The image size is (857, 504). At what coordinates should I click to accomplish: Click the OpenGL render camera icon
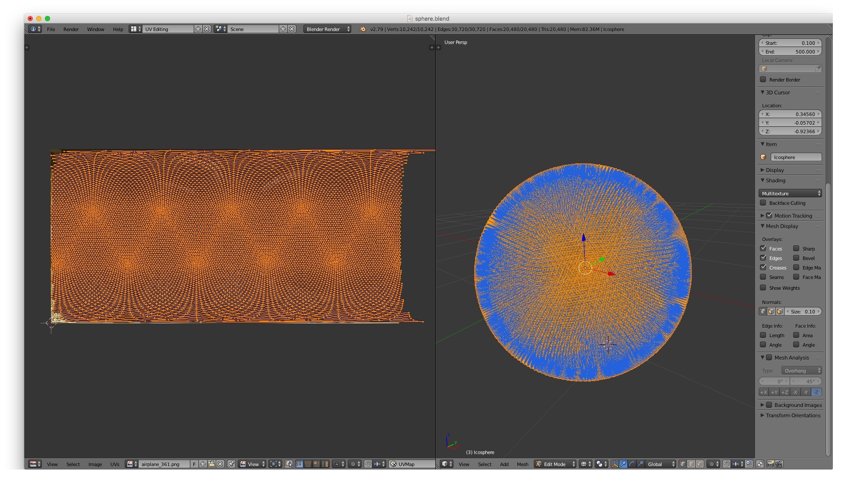coord(770,464)
